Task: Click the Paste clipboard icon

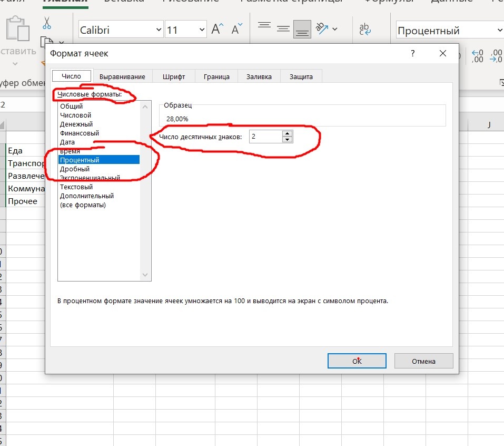Action: coord(18,28)
